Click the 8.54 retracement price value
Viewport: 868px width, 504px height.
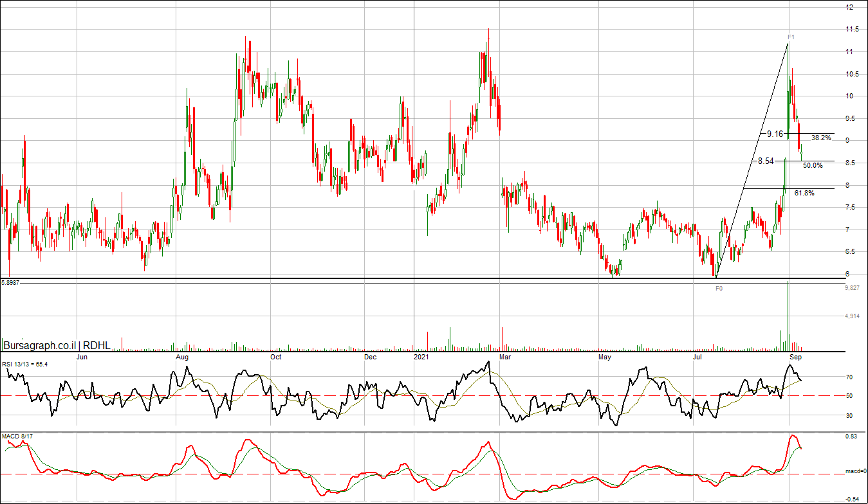point(766,161)
